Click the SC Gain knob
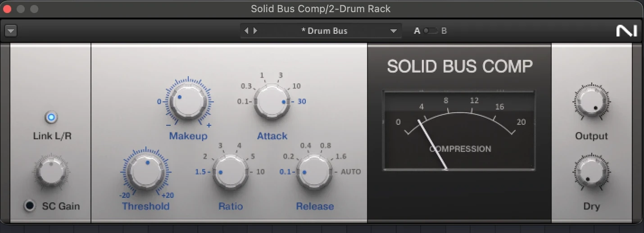The image size is (644, 233). (x=51, y=171)
